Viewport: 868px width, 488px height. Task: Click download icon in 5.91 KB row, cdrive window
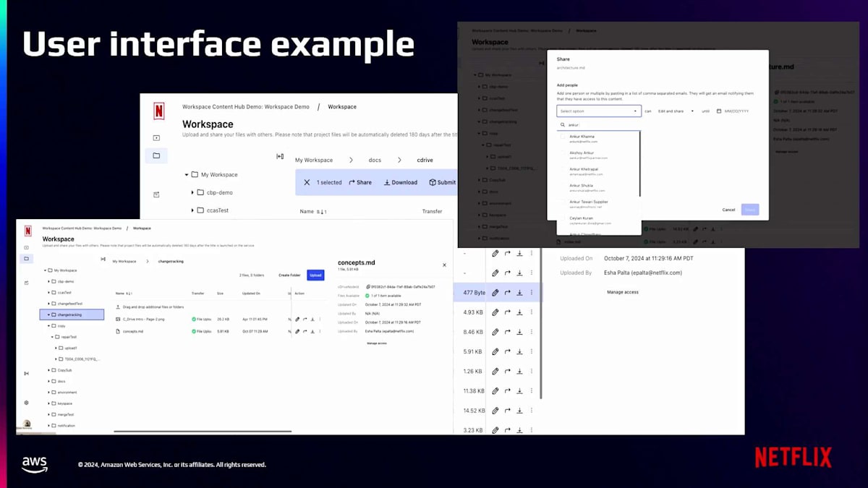[519, 351]
